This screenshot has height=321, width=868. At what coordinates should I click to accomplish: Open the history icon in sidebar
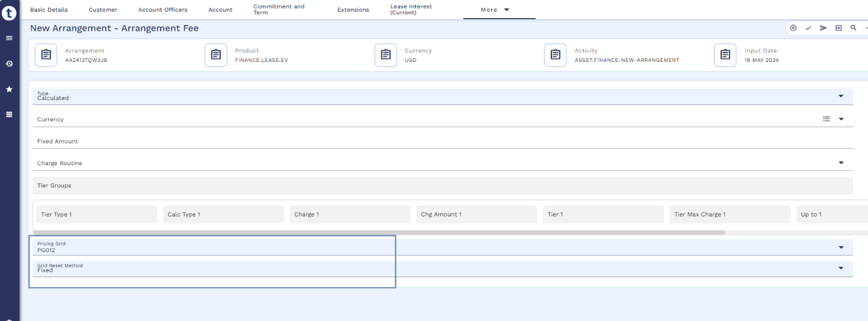pyautogui.click(x=9, y=64)
